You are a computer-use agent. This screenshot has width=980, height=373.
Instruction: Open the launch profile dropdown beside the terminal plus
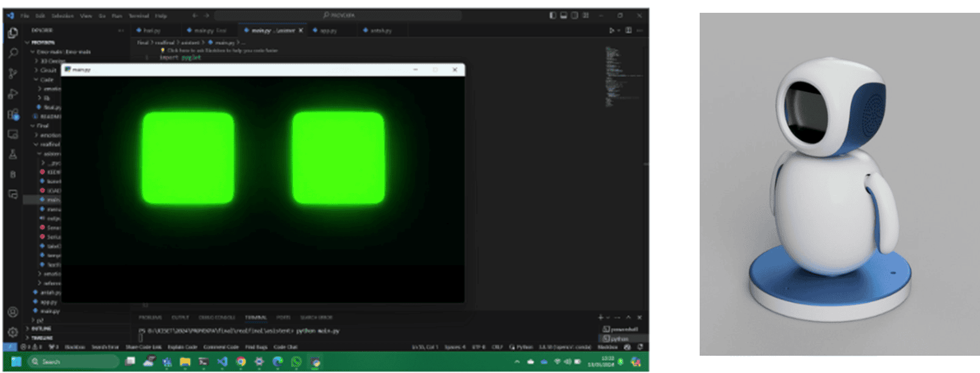(609, 318)
